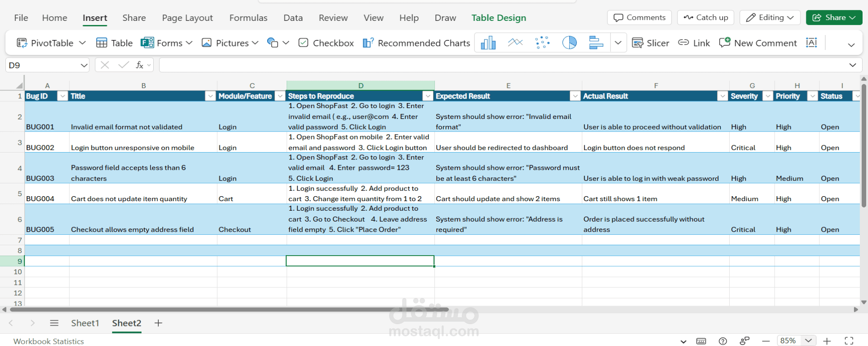Open the Priority filter dropdown
This screenshot has height=346, width=868.
(813, 96)
